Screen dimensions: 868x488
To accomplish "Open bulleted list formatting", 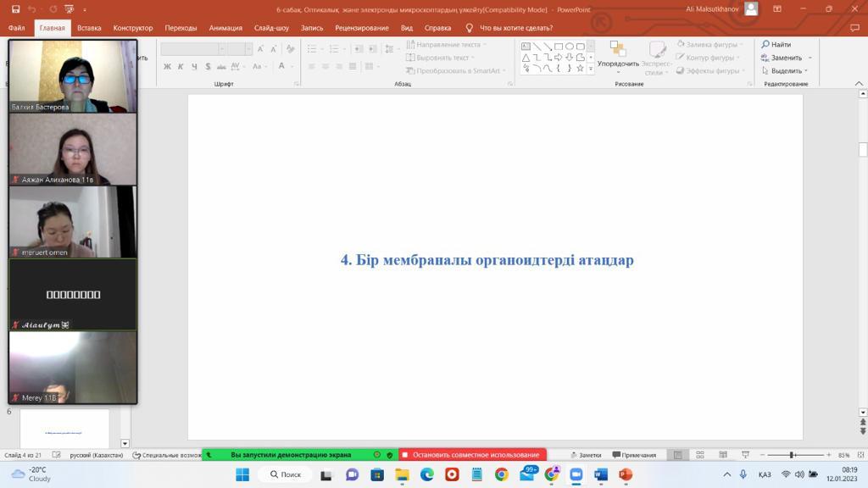I will (x=312, y=48).
